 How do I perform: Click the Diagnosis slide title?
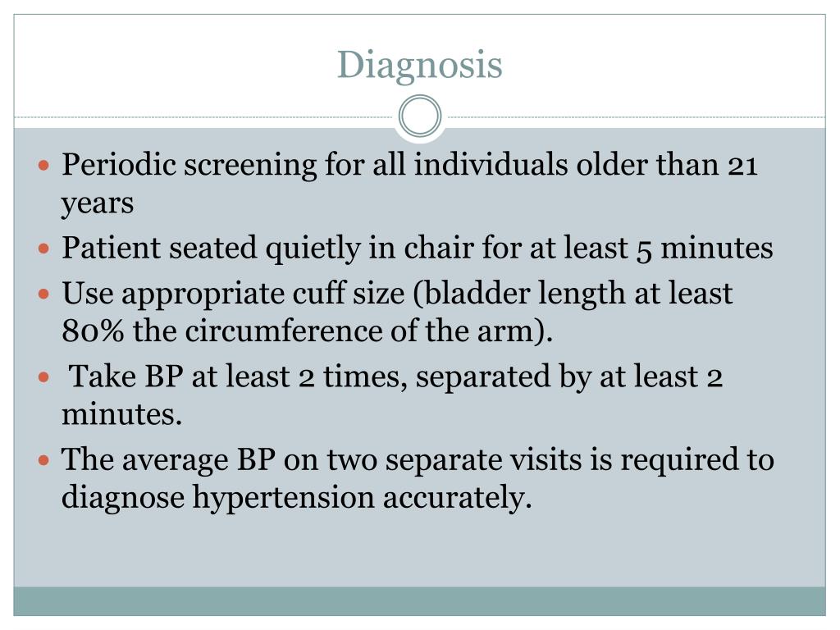[419, 65]
